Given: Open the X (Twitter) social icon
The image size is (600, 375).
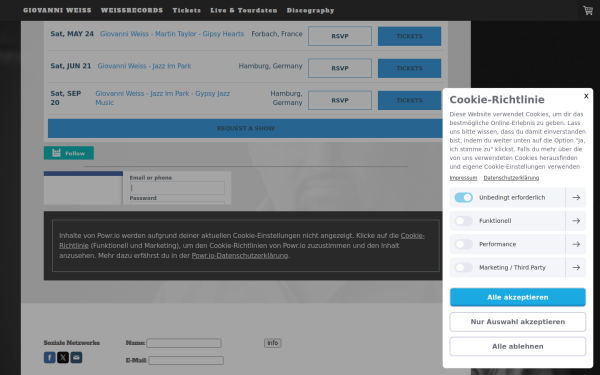Looking at the screenshot, I should click(63, 357).
